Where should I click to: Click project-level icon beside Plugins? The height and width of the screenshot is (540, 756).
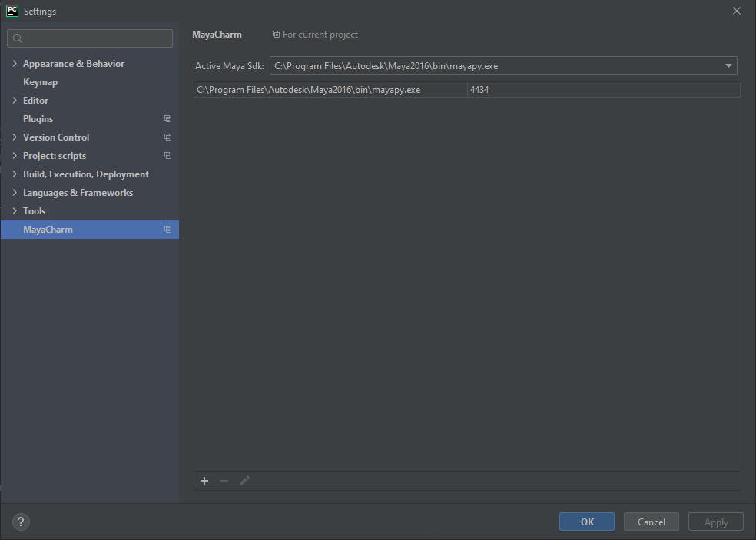[167, 118]
